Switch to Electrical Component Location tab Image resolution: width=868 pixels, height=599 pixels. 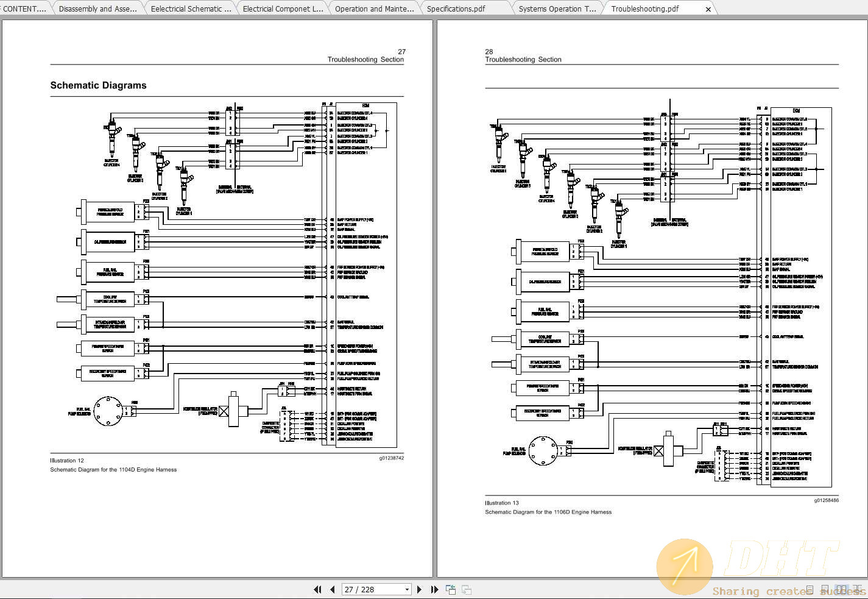283,9
